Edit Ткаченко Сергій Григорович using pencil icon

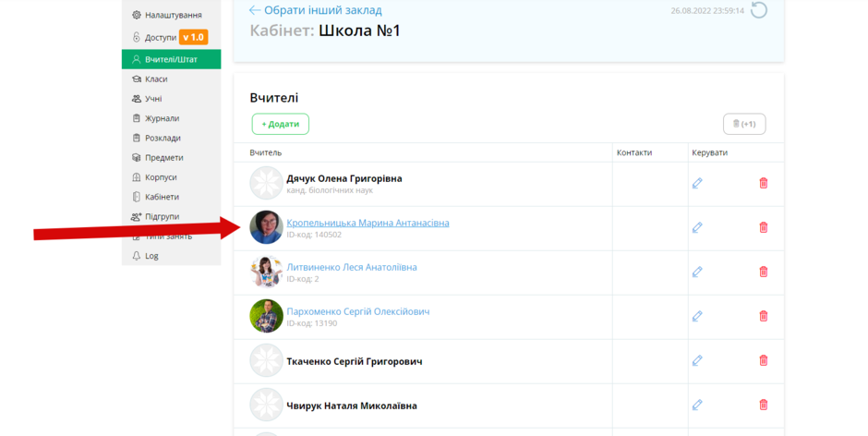[697, 360]
